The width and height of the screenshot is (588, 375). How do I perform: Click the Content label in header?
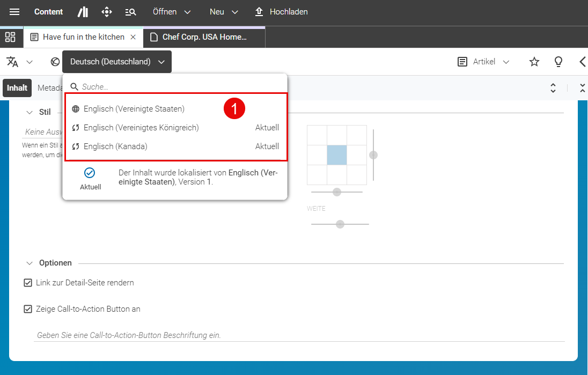pyautogui.click(x=48, y=12)
